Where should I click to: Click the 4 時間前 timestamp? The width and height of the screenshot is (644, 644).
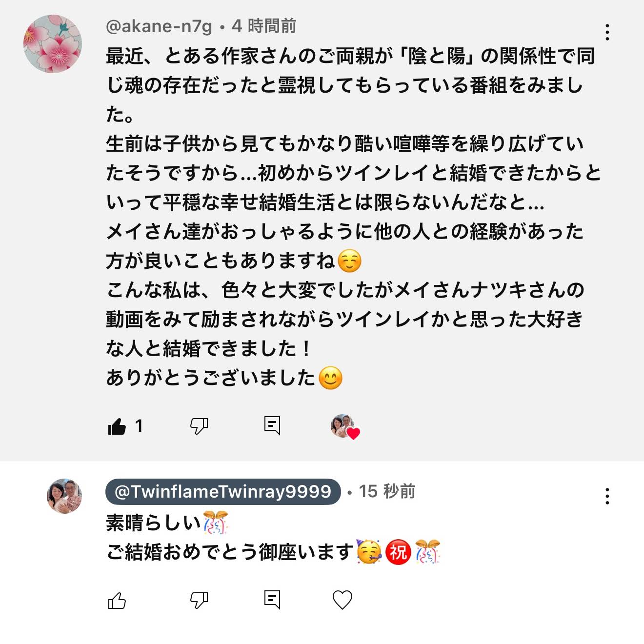click(264, 26)
